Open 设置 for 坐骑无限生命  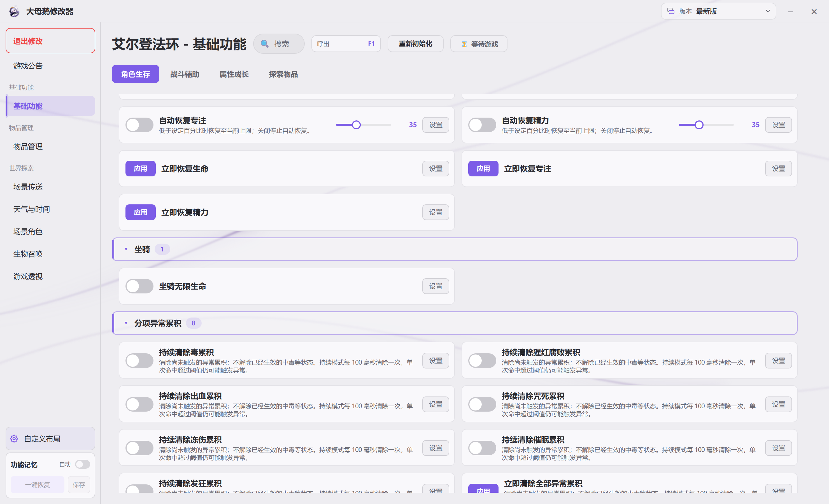point(435,286)
